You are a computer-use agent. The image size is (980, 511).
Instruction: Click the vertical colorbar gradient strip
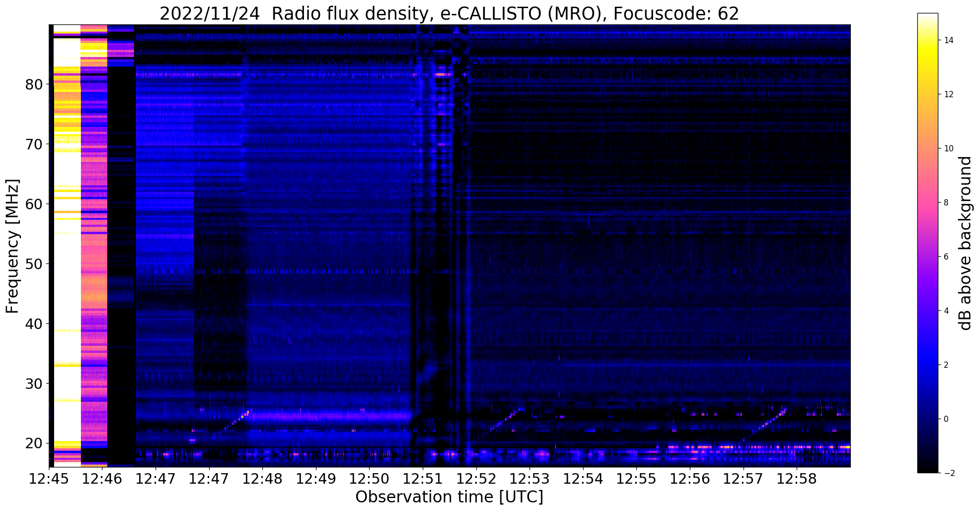[x=927, y=243]
